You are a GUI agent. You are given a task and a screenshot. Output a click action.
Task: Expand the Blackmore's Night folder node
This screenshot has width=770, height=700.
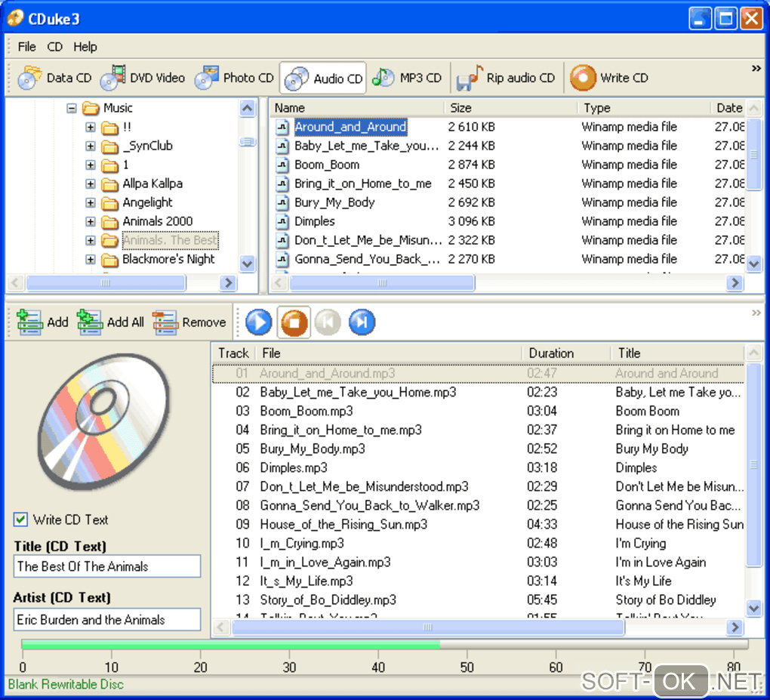(x=91, y=259)
